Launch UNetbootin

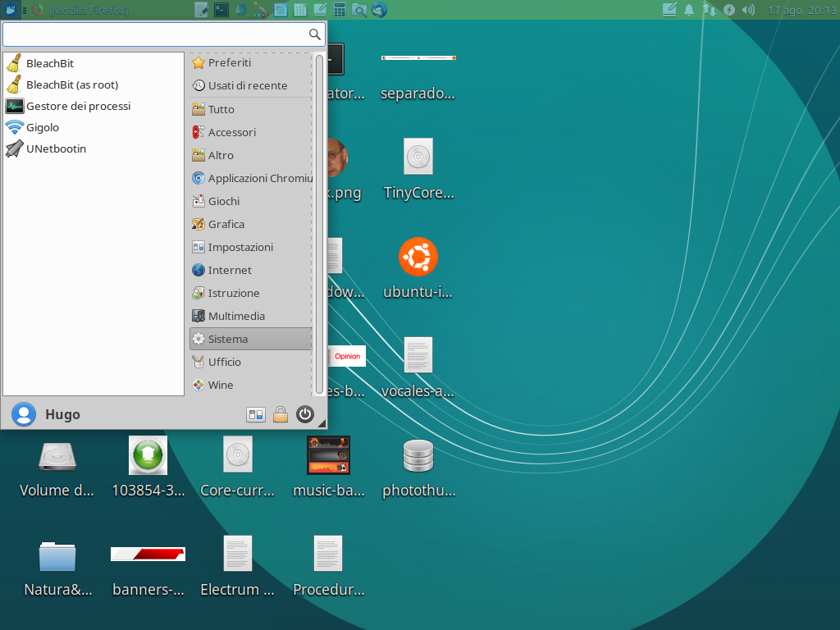pos(94,149)
